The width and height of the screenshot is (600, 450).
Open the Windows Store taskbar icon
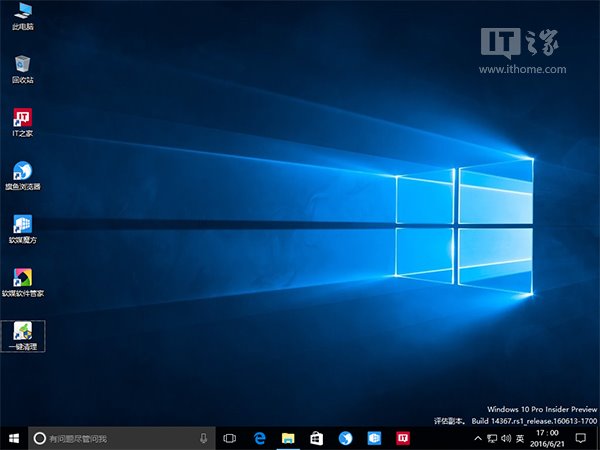tap(316, 438)
